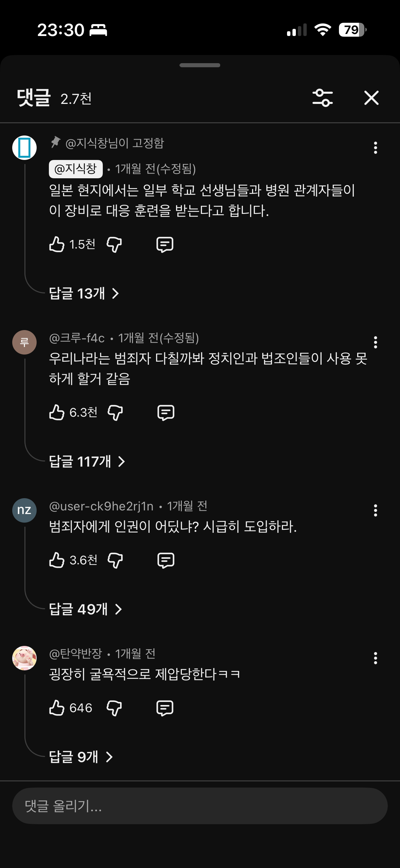The width and height of the screenshot is (400, 868).
Task: Close the comments panel
Action: 371,98
